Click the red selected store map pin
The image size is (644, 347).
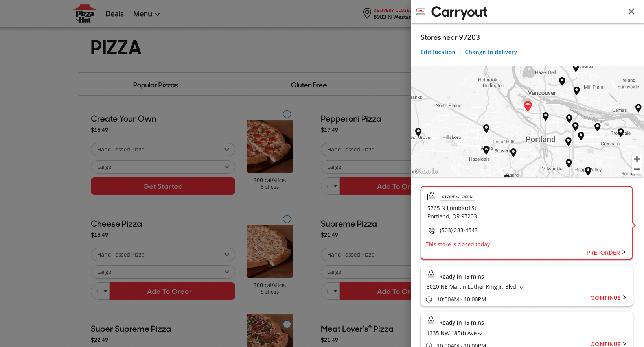click(x=528, y=105)
